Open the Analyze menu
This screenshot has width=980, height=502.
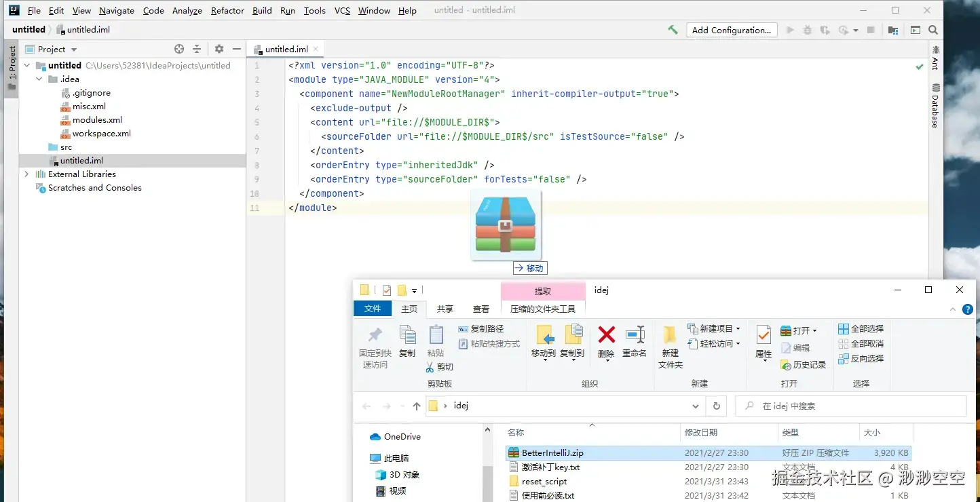coord(187,10)
